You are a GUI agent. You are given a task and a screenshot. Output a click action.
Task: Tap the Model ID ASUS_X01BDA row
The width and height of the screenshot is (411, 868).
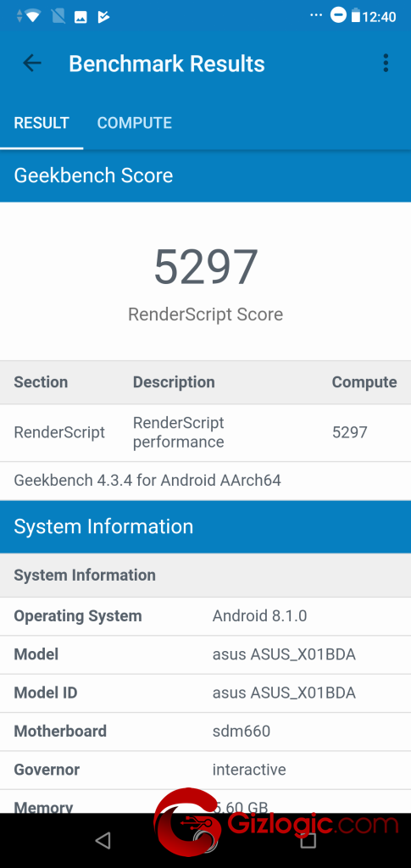pyautogui.click(x=206, y=693)
